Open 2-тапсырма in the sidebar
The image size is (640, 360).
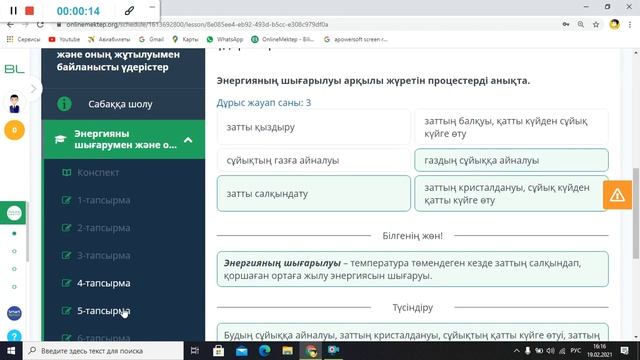click(x=104, y=228)
